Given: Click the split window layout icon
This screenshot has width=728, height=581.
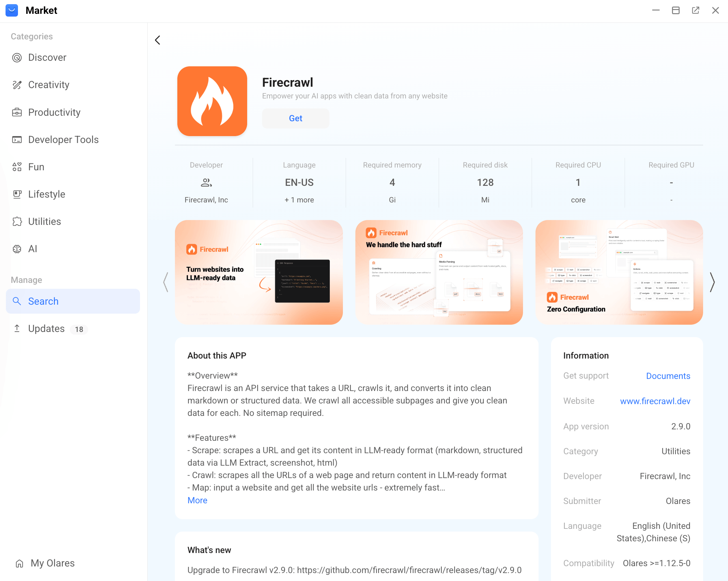Looking at the screenshot, I should point(676,10).
